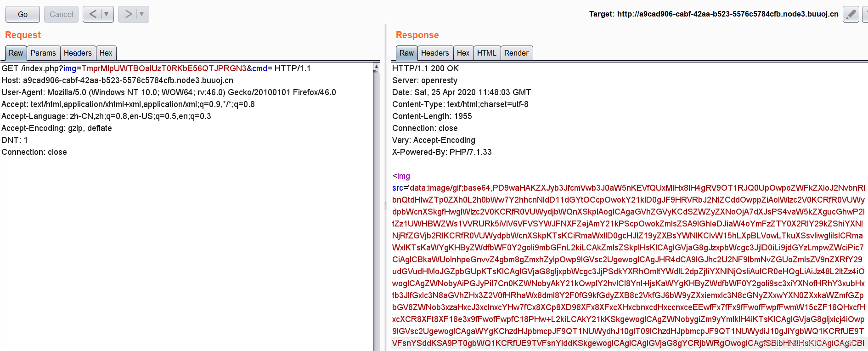Open the Response Headers tab
Viewport: 868px width, 351px height.
(x=435, y=53)
